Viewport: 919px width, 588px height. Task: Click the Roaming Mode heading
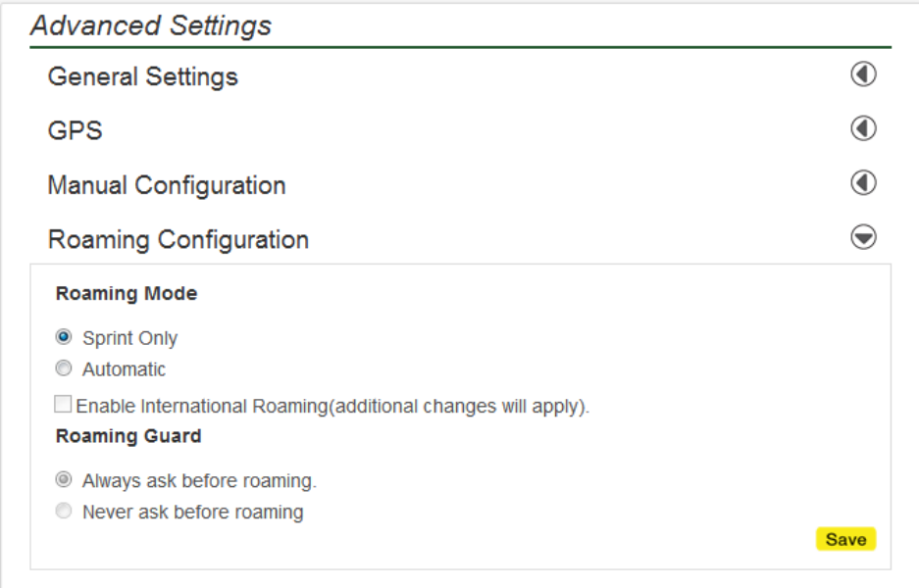pyautogui.click(x=127, y=293)
